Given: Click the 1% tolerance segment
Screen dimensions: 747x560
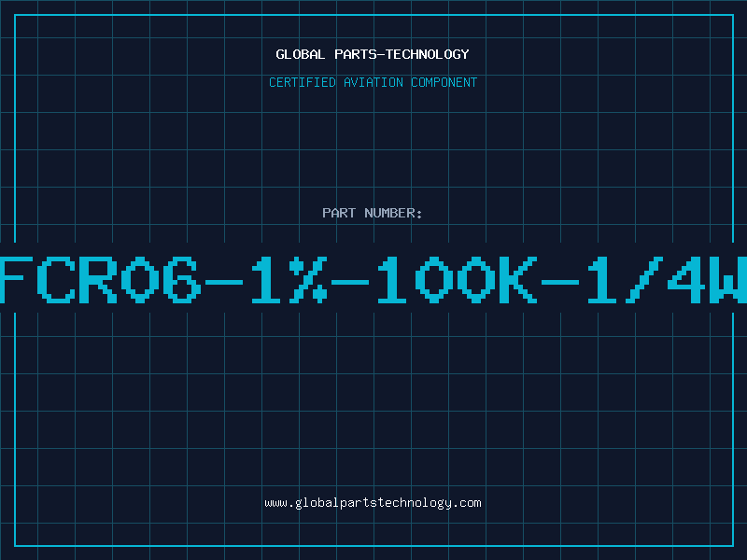Looking at the screenshot, I should click(289, 280).
